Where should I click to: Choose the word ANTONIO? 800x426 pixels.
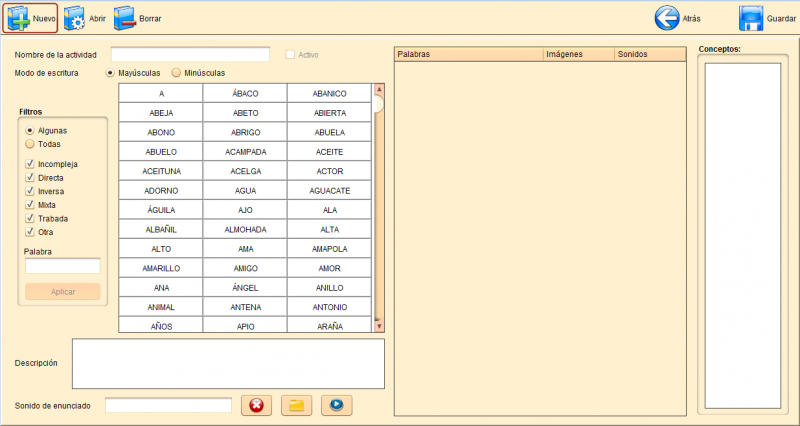tap(330, 307)
